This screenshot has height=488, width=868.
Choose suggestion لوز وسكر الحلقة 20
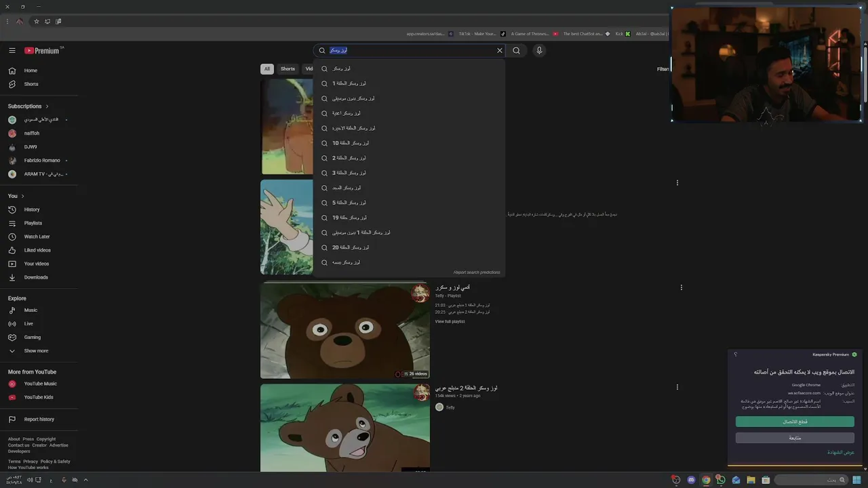(x=409, y=247)
